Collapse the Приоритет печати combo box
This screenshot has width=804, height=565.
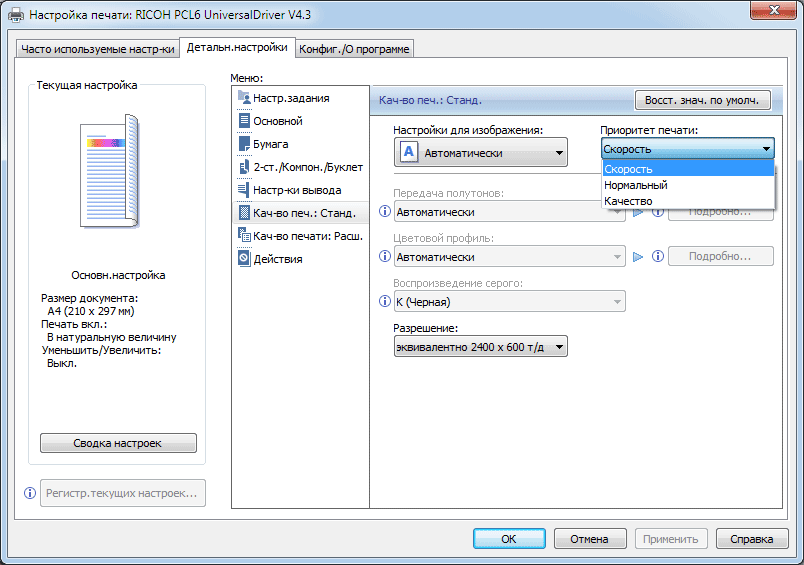pyautogui.click(x=766, y=149)
